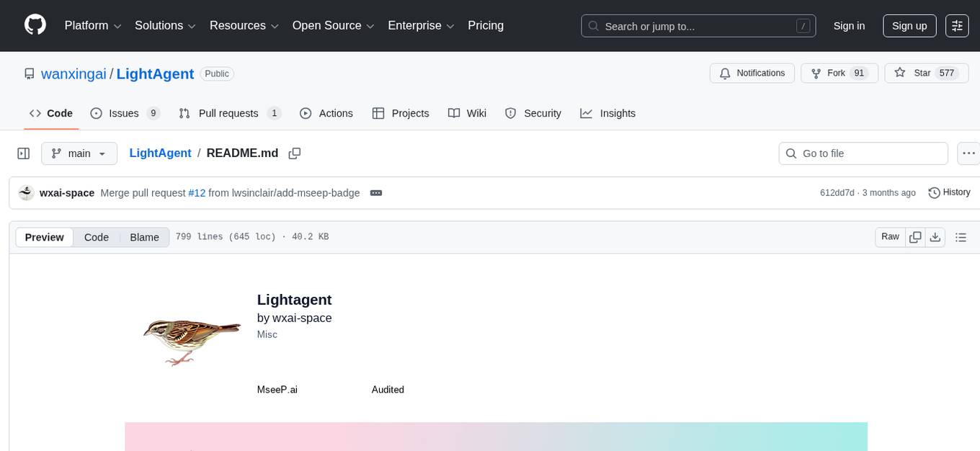
Task: Open the main branch dropdown
Action: (x=79, y=153)
